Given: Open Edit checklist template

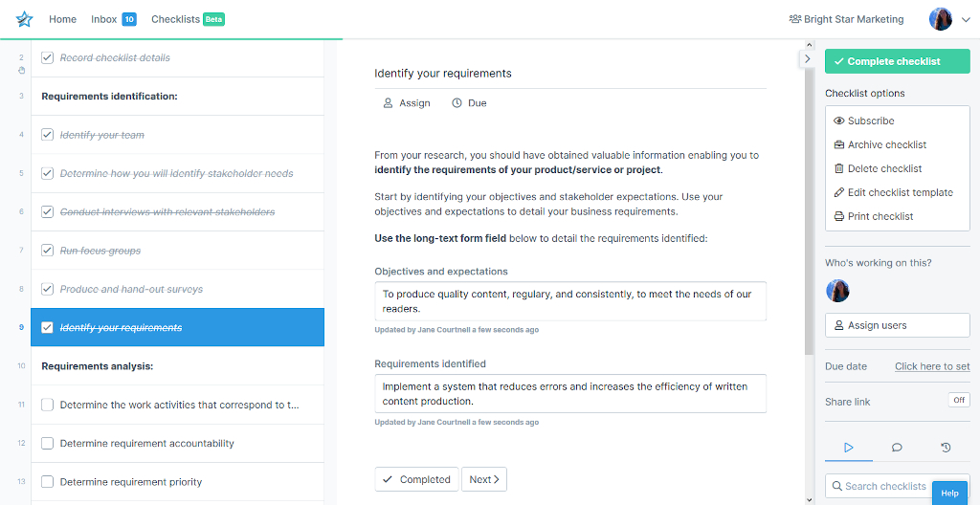Looking at the screenshot, I should click(894, 192).
